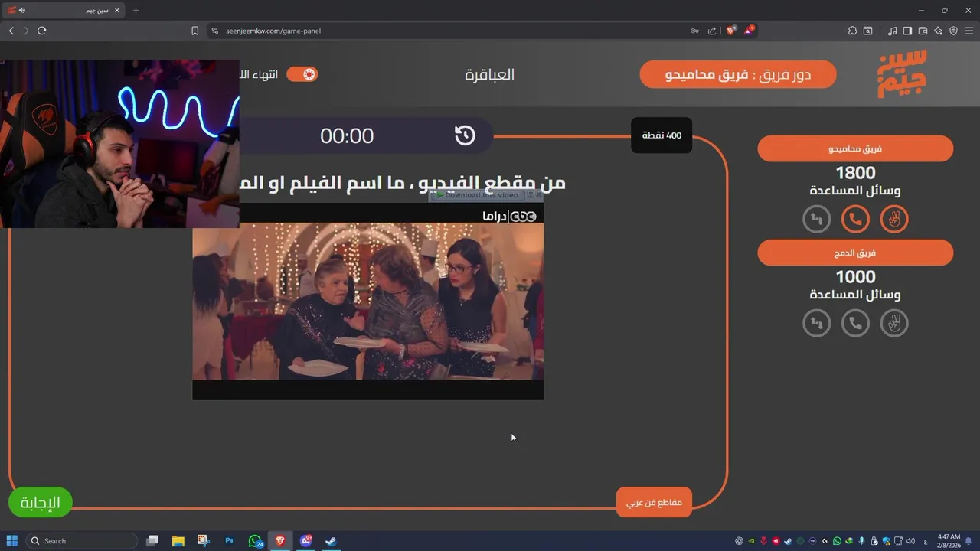Select the فريق الدمج team header
The height and width of the screenshot is (551, 980).
[x=855, y=253]
